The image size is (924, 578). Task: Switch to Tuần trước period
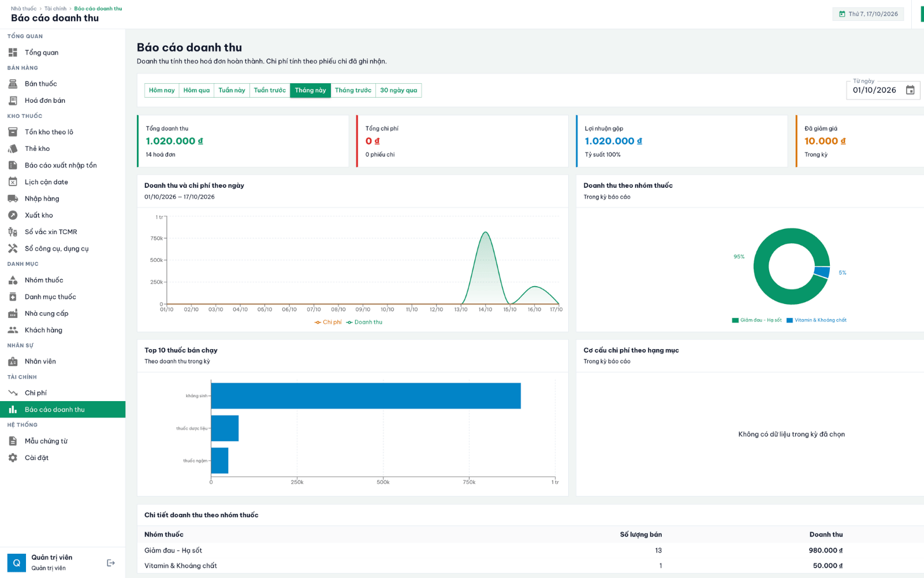pyautogui.click(x=270, y=90)
